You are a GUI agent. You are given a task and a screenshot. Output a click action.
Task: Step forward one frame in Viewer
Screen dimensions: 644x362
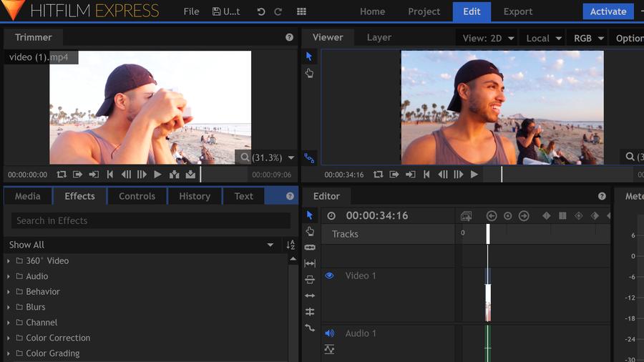(x=459, y=175)
